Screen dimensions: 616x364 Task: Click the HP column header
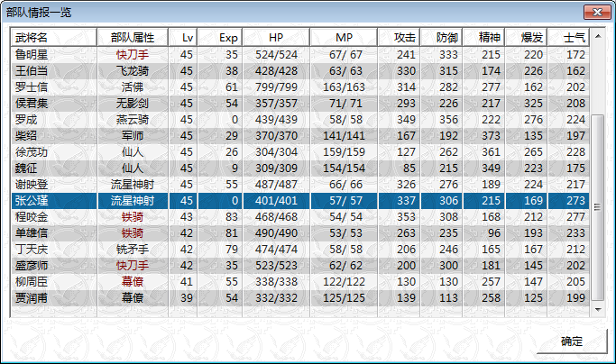pyautogui.click(x=276, y=37)
